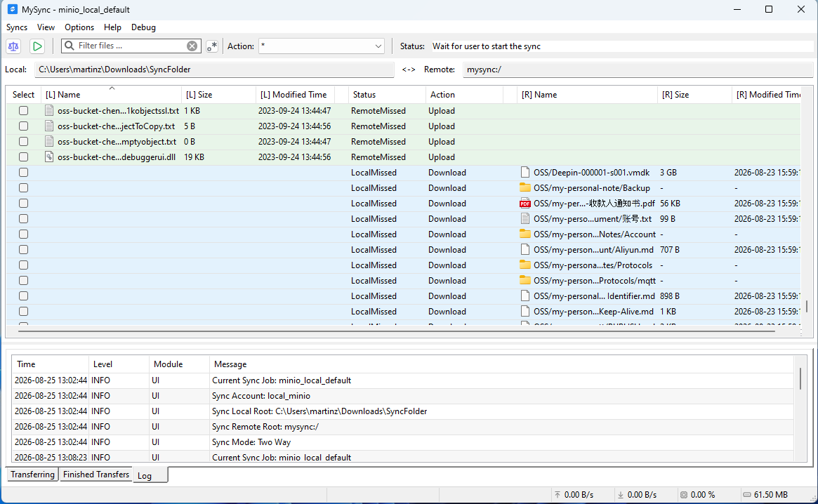Viewport: 818px width, 504px height.
Task: Start sync with the green play button
Action: (x=37, y=46)
